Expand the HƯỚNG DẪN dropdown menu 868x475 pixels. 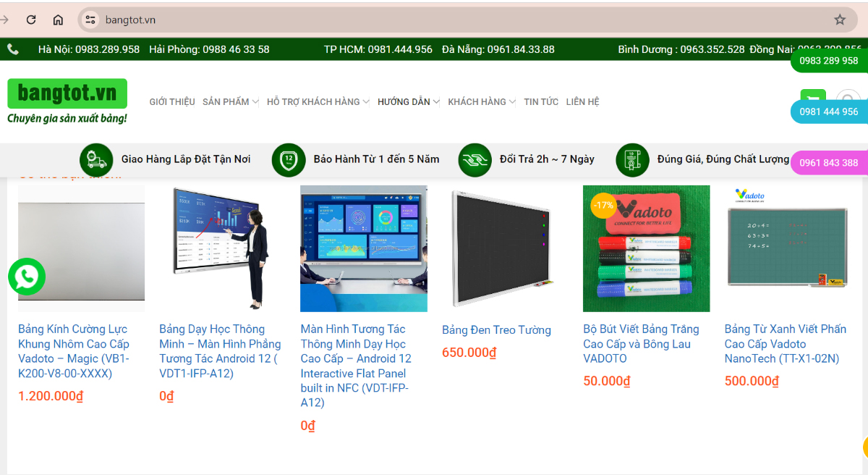[408, 102]
